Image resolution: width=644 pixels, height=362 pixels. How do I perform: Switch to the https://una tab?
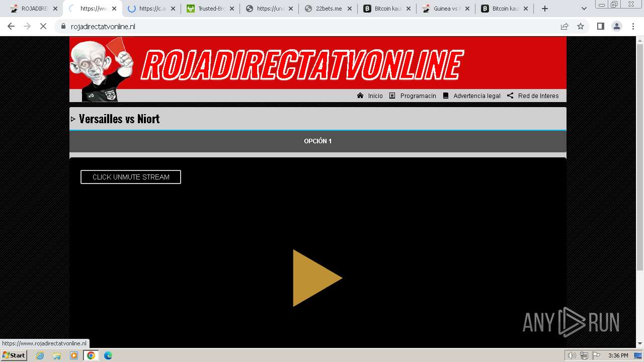[270, 9]
